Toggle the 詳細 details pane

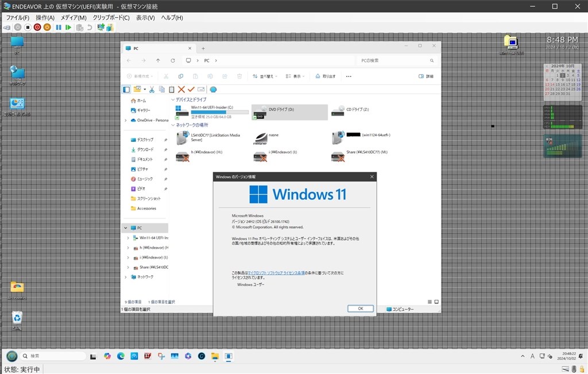426,76
